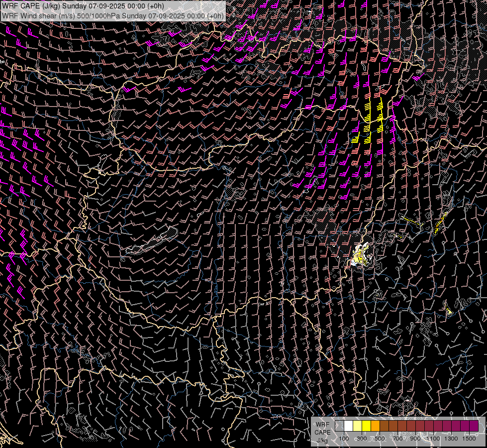Click the legend value 300

(x=362, y=439)
